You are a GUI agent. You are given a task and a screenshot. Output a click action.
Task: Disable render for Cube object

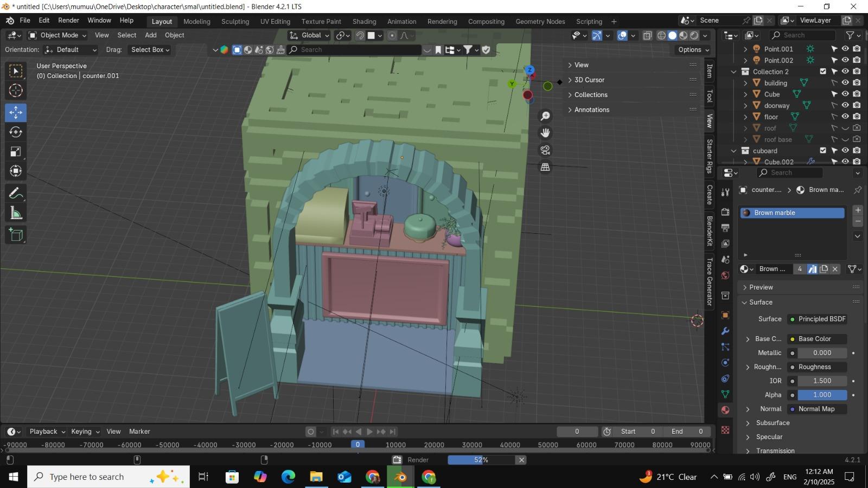[857, 94]
